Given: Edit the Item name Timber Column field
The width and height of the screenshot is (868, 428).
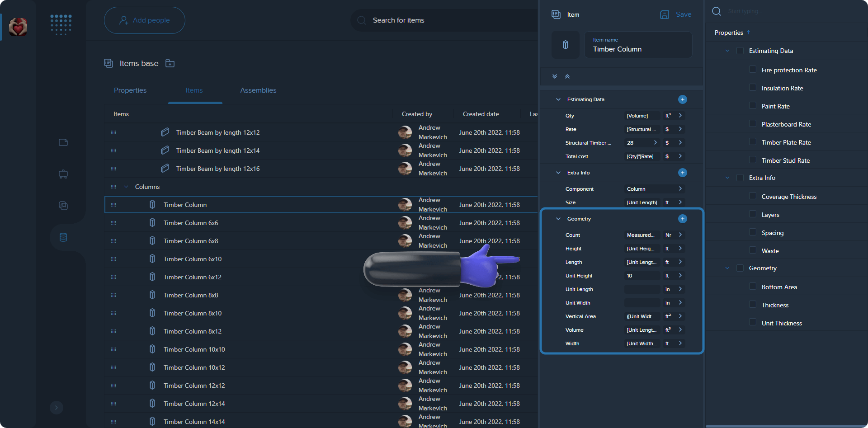Looking at the screenshot, I should coord(638,45).
